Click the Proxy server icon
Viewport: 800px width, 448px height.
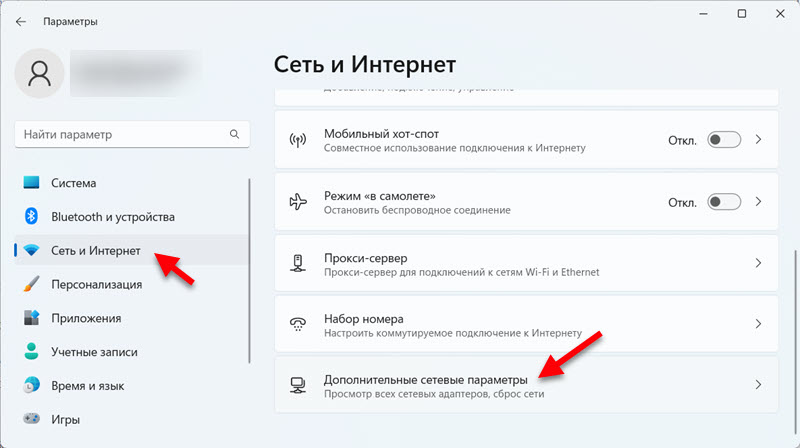297,263
